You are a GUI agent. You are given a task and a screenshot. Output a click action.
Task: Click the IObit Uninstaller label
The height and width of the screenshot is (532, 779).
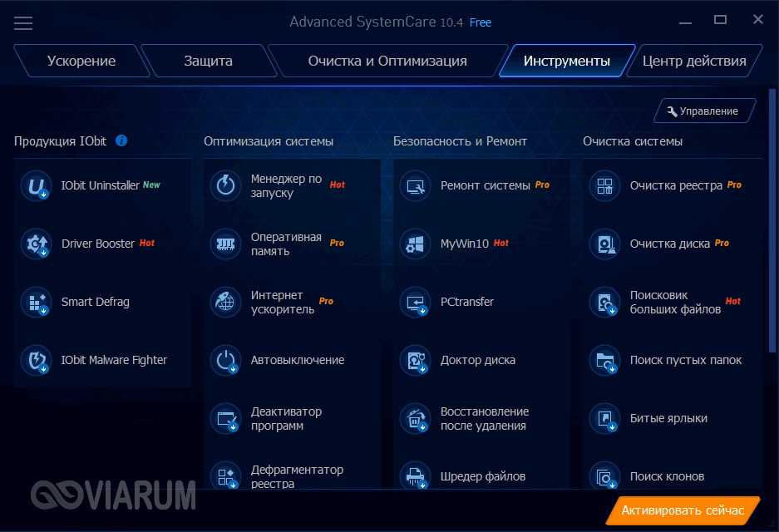[x=100, y=185]
